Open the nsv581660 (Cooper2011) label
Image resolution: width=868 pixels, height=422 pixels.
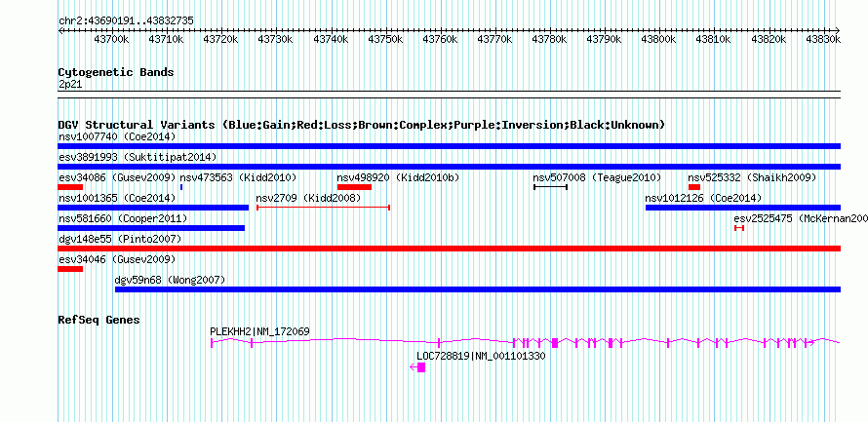pos(123,218)
